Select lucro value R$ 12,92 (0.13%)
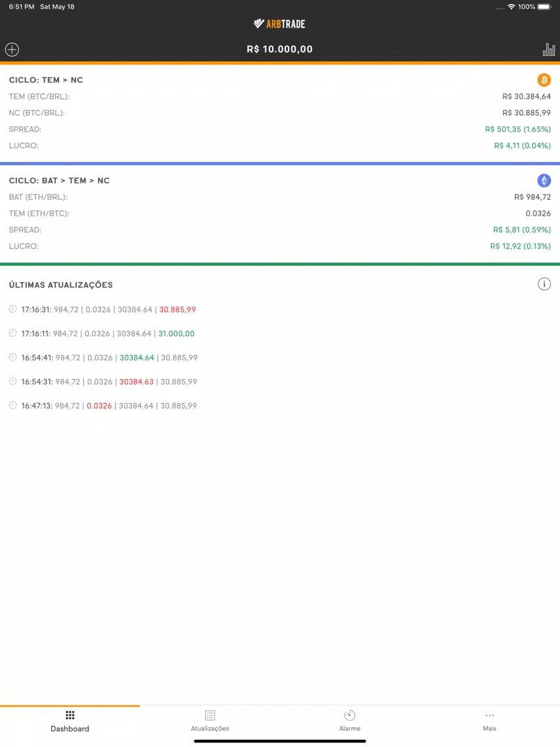Viewport: 560px width, 747px height. point(521,246)
